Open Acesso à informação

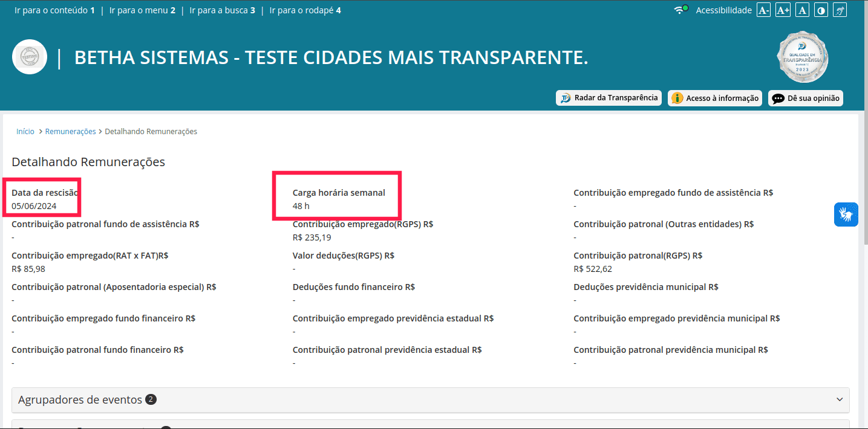[715, 98]
